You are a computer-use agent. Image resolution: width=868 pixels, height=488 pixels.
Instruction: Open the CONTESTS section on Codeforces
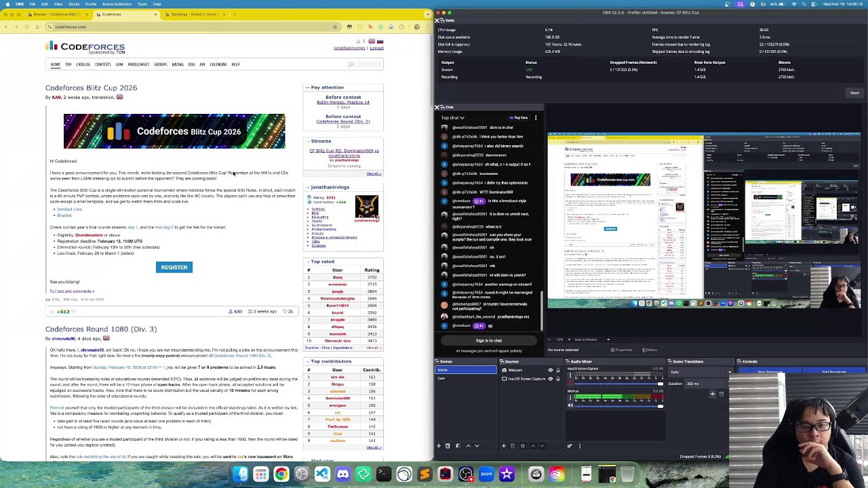pos(103,64)
